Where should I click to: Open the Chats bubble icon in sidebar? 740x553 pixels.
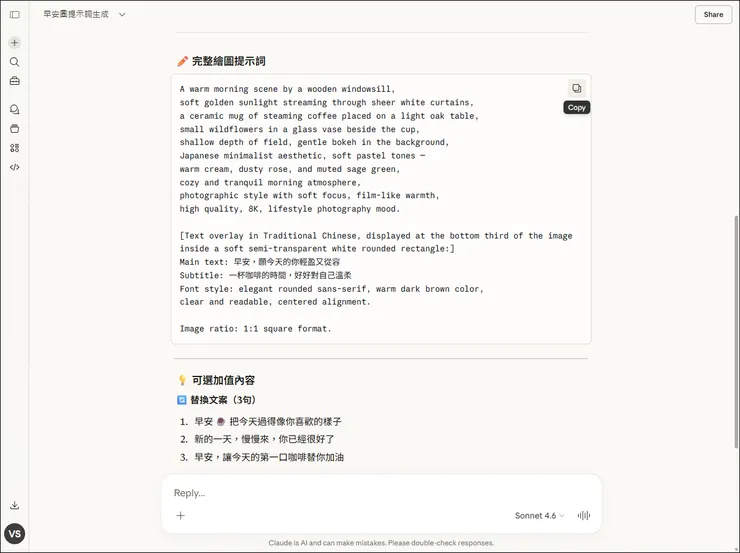15,109
